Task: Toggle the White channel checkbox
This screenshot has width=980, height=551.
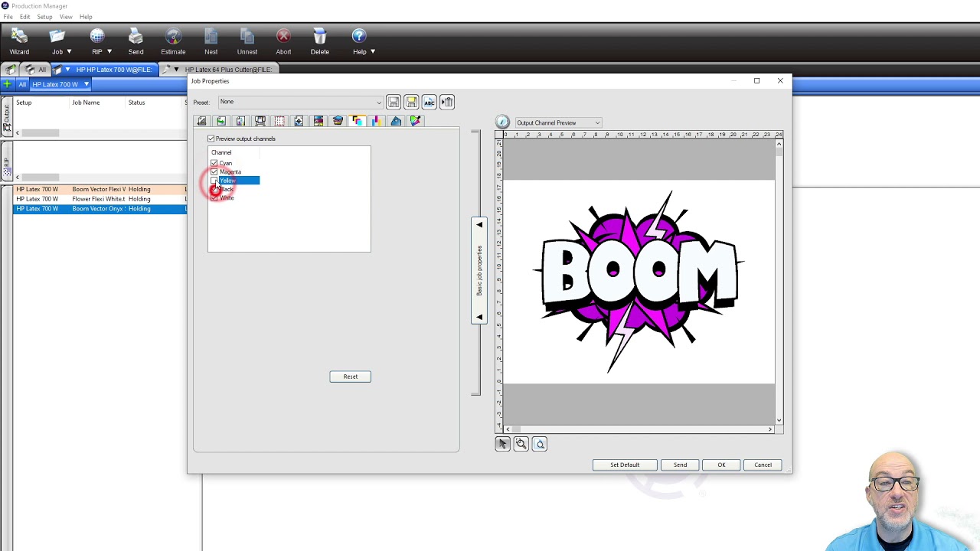Action: coord(214,197)
